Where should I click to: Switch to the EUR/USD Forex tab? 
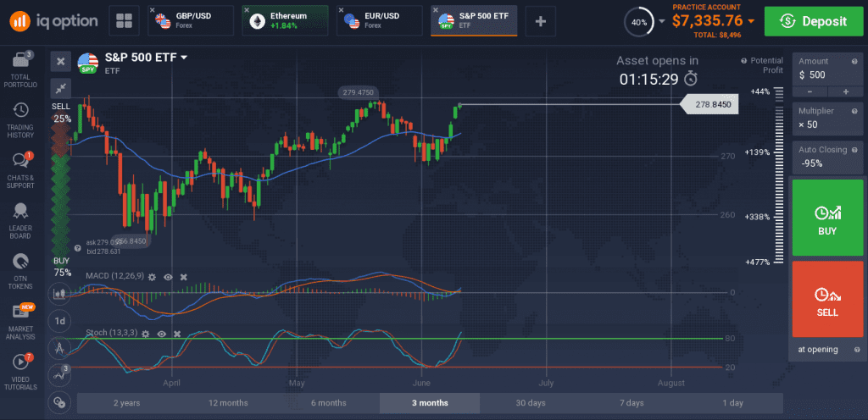pyautogui.click(x=379, y=21)
